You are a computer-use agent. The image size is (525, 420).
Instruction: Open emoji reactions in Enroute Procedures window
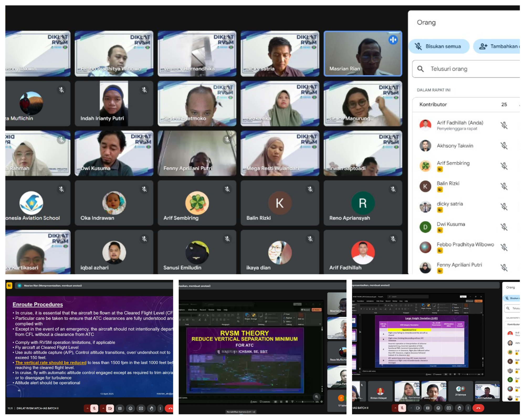(130, 408)
